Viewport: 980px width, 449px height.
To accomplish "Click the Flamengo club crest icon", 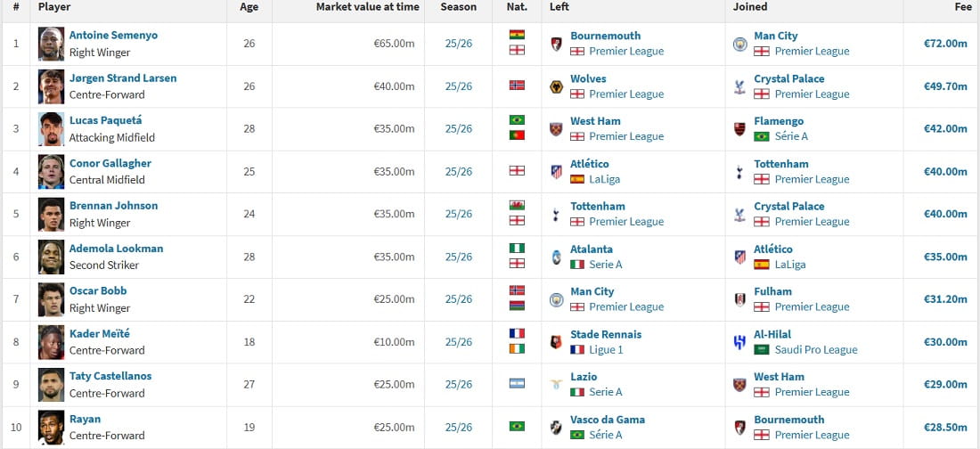I will tap(739, 129).
